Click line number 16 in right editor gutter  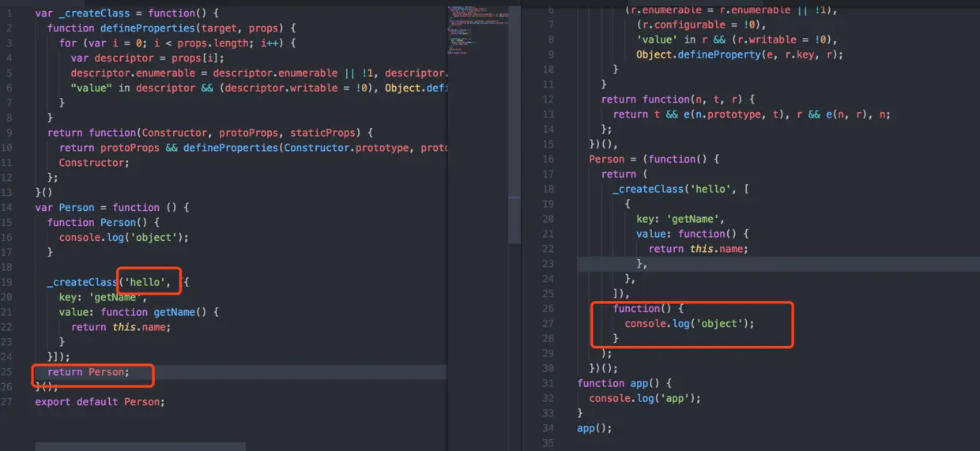(x=549, y=160)
